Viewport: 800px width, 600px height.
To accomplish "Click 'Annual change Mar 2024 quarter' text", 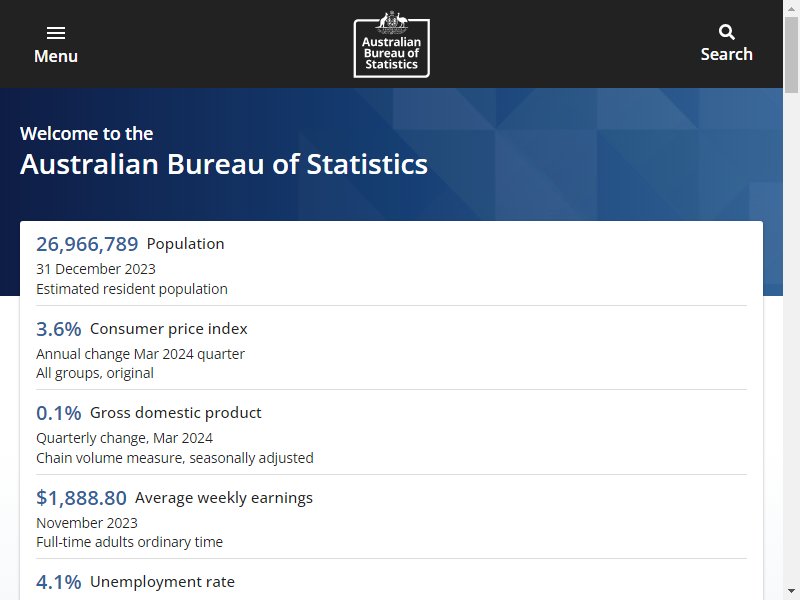I will tap(140, 354).
